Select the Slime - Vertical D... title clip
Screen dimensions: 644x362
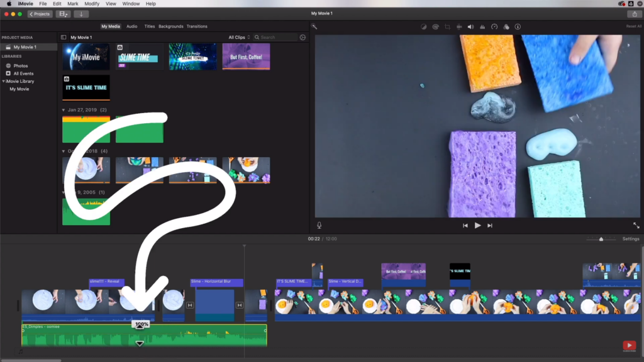pos(345,282)
